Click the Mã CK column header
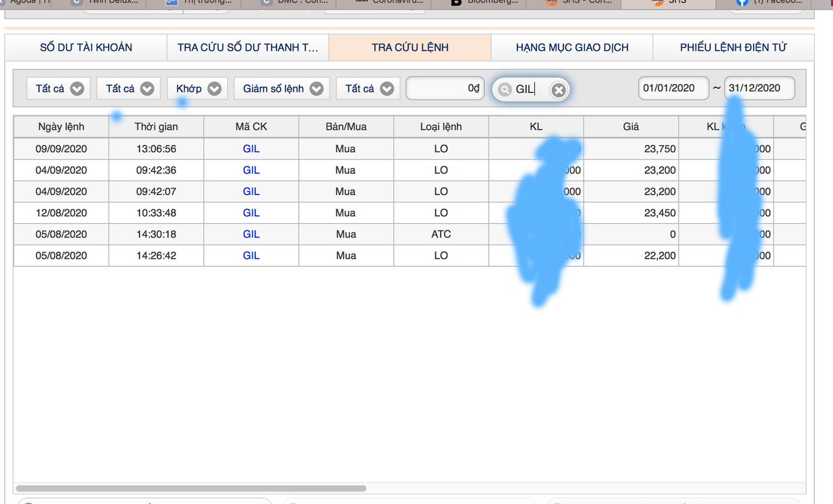 (x=251, y=127)
